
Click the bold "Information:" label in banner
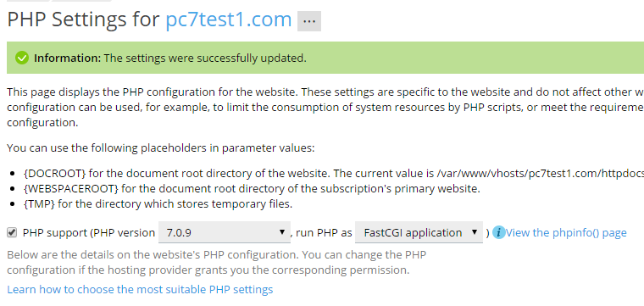pyautogui.click(x=67, y=58)
